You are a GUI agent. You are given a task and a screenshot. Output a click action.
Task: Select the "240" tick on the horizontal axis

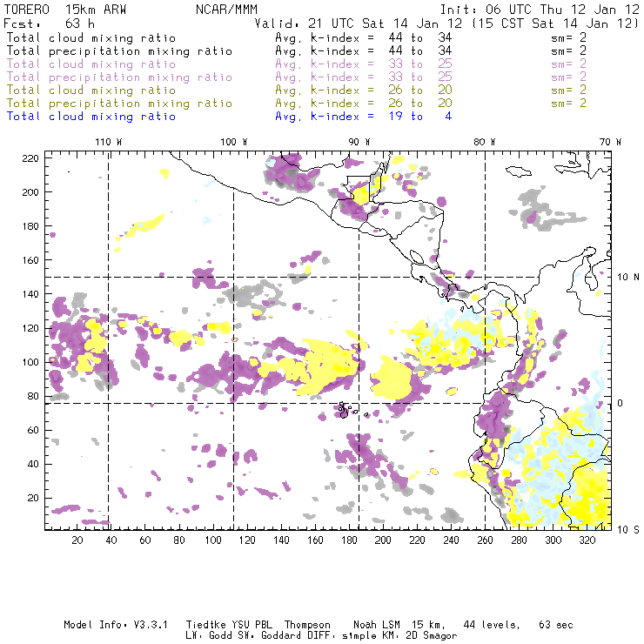(x=451, y=540)
